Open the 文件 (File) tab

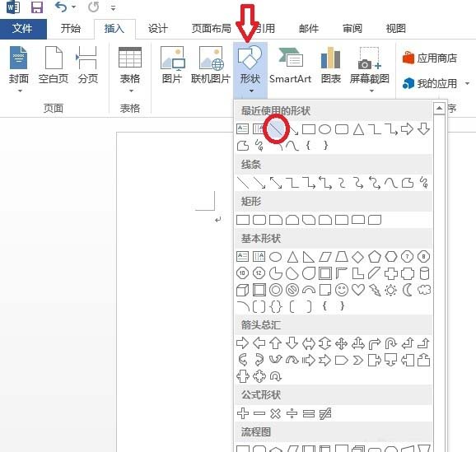pyautogui.click(x=23, y=29)
